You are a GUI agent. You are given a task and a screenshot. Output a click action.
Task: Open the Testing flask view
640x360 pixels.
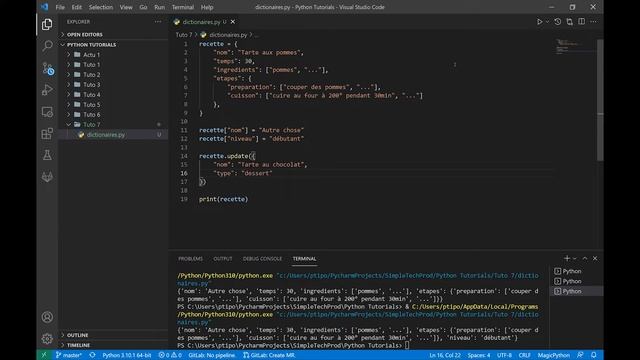point(47,155)
